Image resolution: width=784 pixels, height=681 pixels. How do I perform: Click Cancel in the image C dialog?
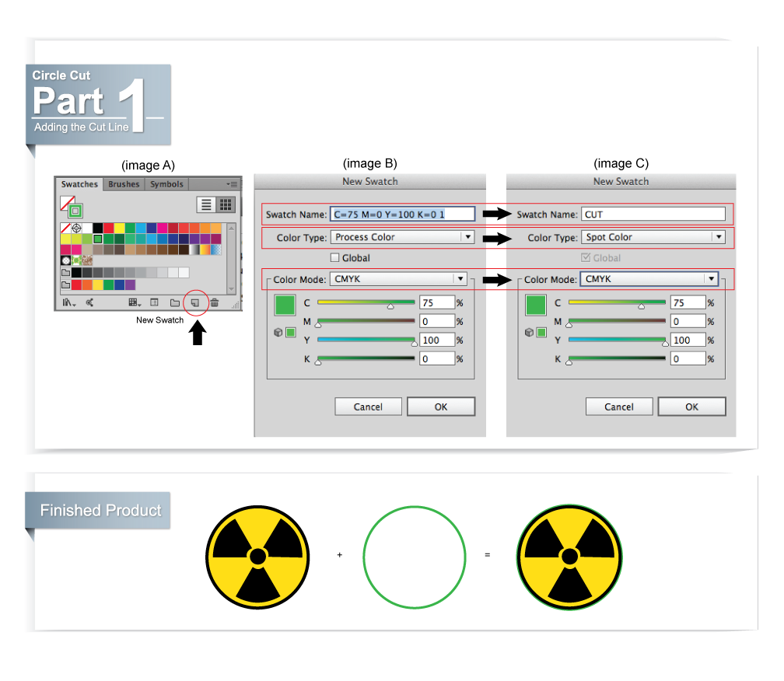point(619,407)
